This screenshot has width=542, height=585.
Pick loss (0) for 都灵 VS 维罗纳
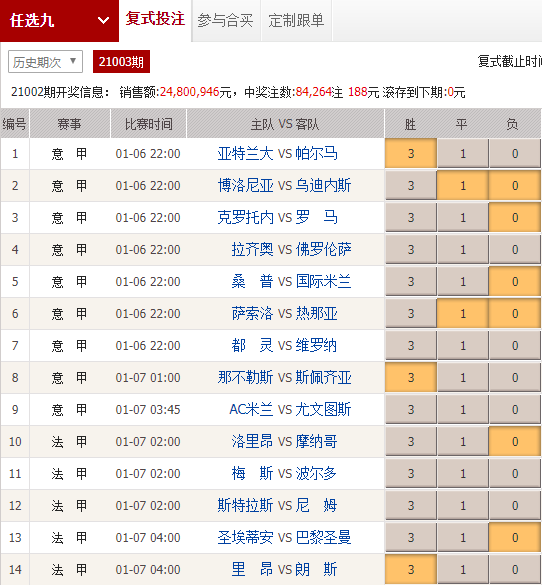point(515,346)
